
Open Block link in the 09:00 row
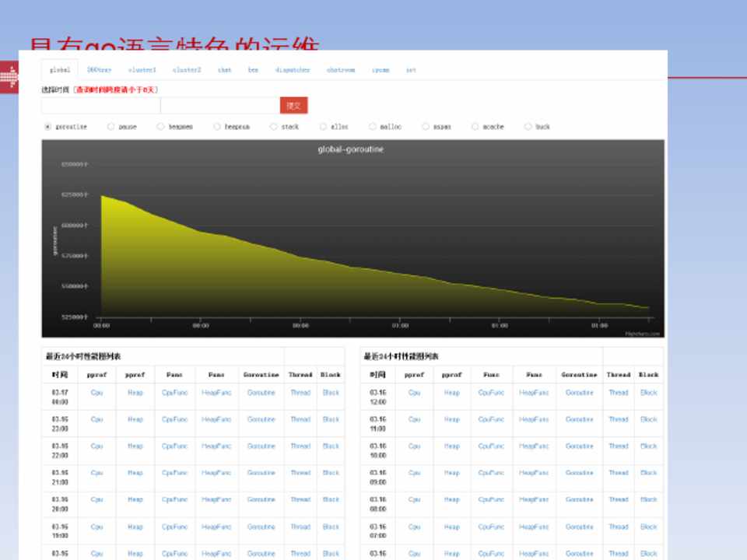pyautogui.click(x=648, y=473)
